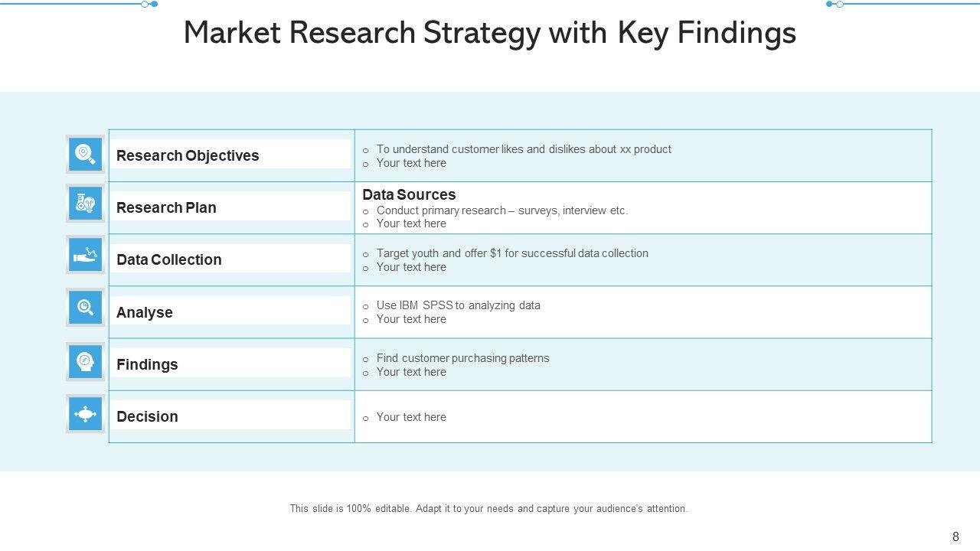Click the Research Plan flask and bulb icon

tap(85, 204)
